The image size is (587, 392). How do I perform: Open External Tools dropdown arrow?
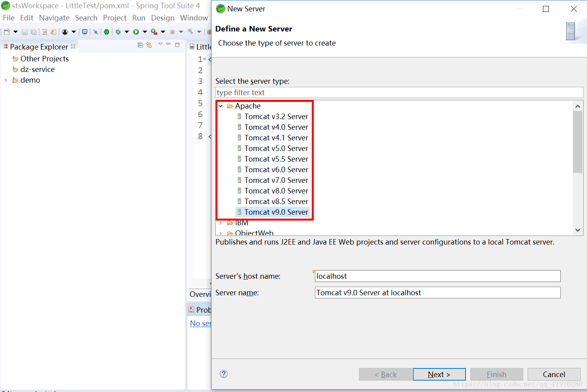click(x=163, y=32)
